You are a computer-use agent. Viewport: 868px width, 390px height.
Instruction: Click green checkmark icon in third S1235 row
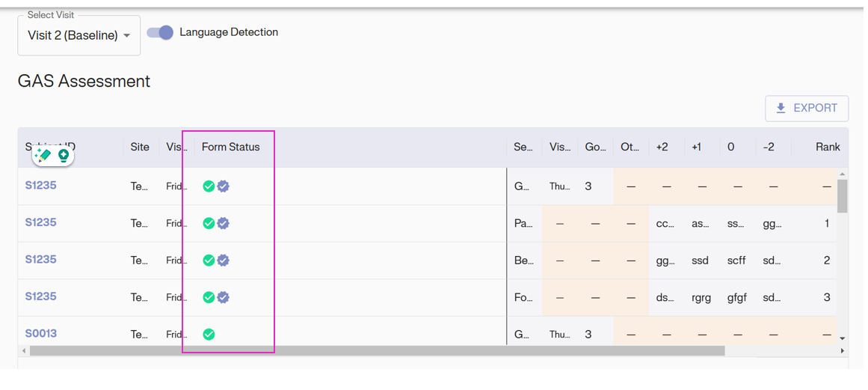(x=209, y=260)
